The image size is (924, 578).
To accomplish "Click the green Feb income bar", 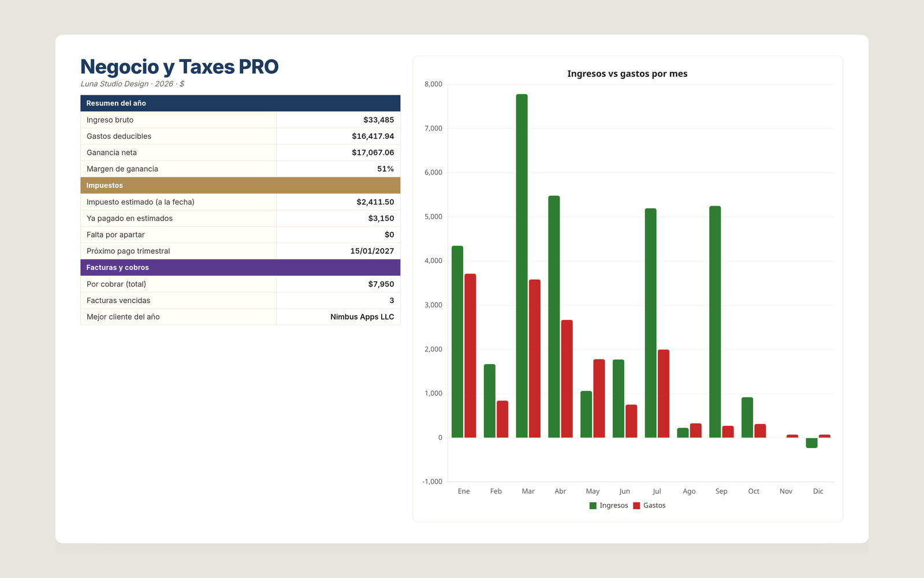I will pos(490,401).
